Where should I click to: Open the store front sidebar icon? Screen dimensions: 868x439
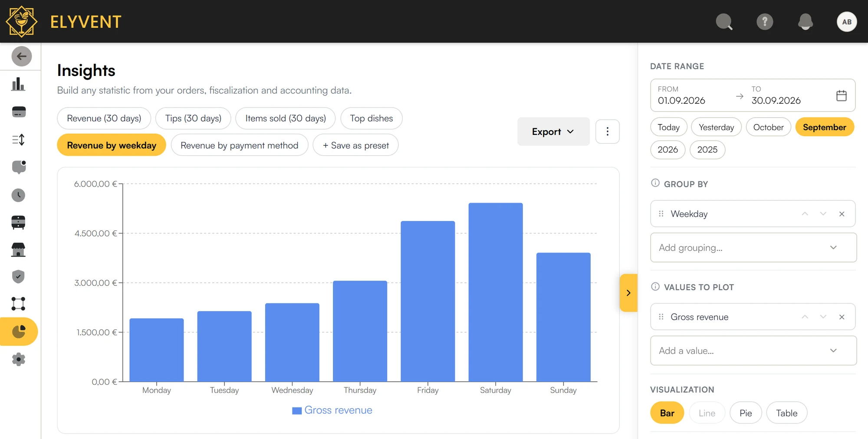tap(18, 250)
